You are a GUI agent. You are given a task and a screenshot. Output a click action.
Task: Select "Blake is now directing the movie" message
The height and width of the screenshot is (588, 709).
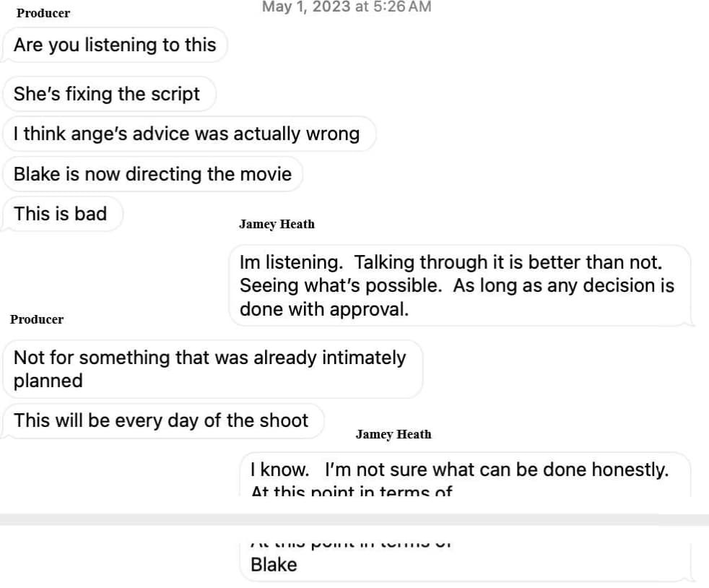(152, 174)
